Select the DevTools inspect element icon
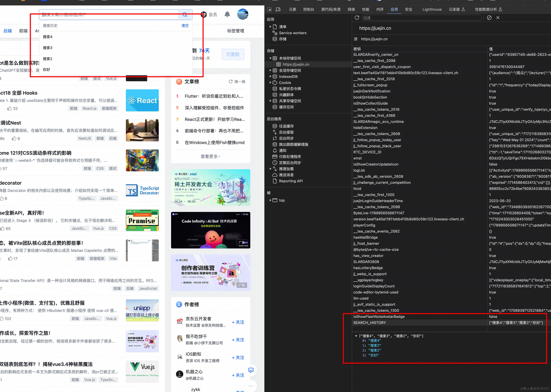The width and height of the screenshot is (551, 392). coord(270,9)
